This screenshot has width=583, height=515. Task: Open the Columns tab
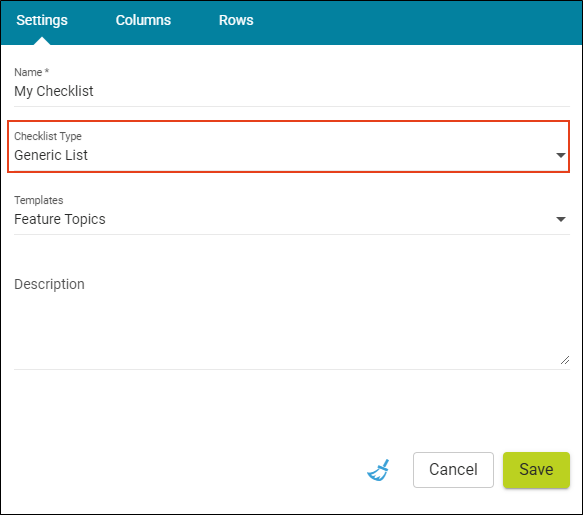click(143, 20)
